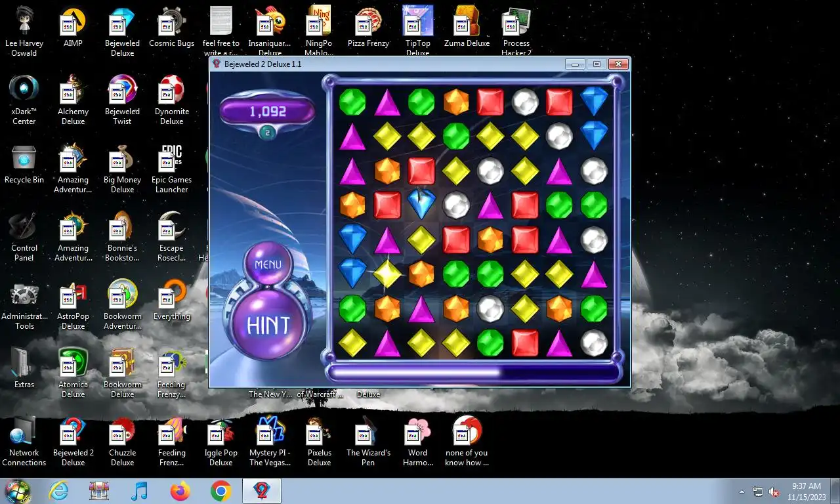
Task: Open Cosmic Bugs desktop shortcut
Action: (x=171, y=28)
